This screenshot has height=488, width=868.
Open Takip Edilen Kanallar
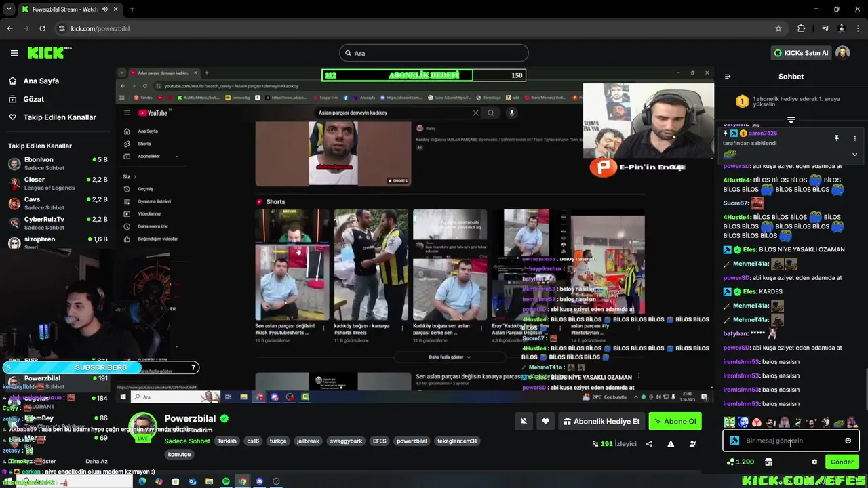tap(53, 117)
